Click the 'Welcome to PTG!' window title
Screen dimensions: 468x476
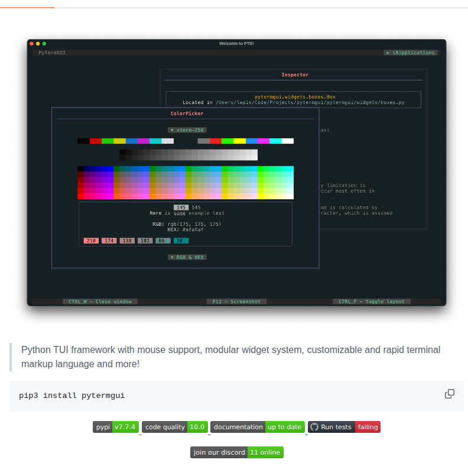pos(236,43)
